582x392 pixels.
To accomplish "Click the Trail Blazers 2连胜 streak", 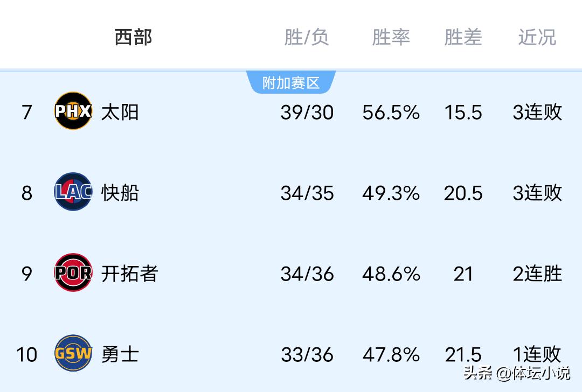I will (537, 274).
